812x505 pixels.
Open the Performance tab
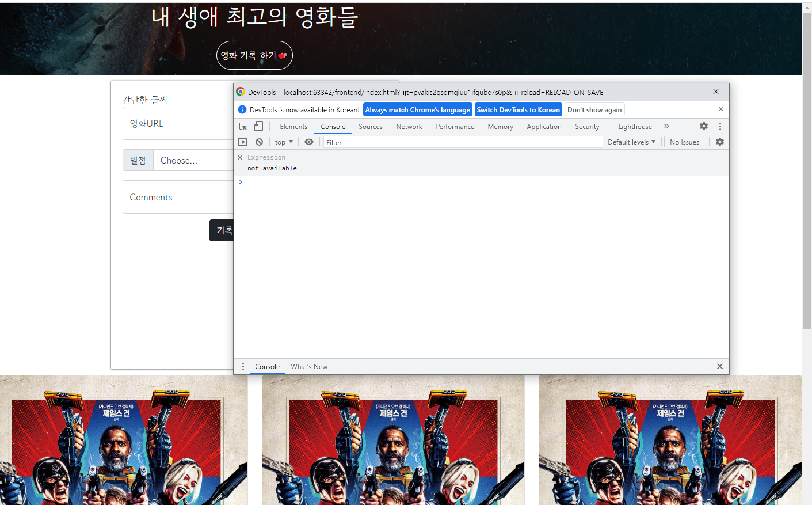click(455, 127)
